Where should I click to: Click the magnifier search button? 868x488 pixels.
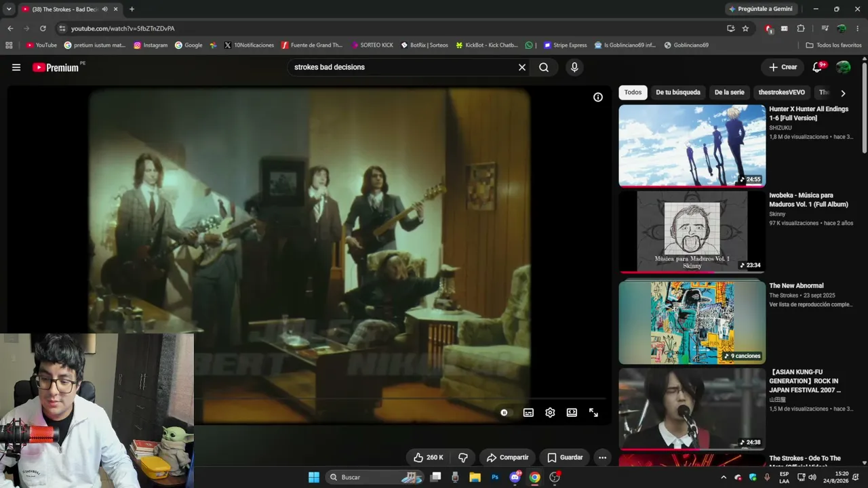[x=544, y=67]
